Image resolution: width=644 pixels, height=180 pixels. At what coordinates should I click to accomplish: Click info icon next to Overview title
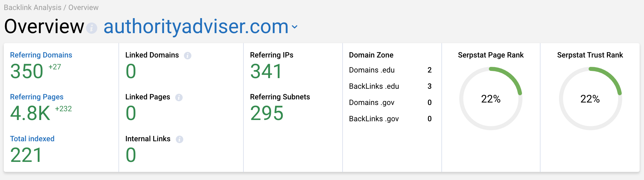point(92,28)
